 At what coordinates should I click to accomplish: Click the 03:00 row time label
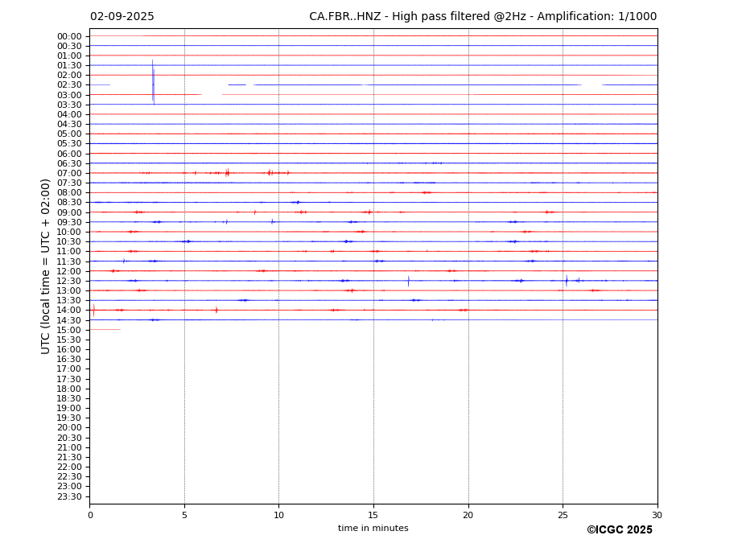coord(69,95)
